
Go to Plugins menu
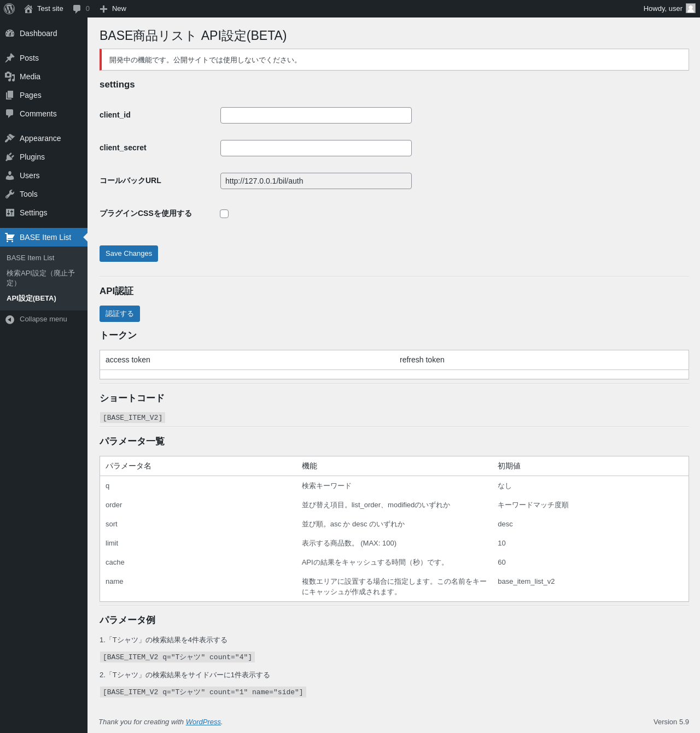44,157
